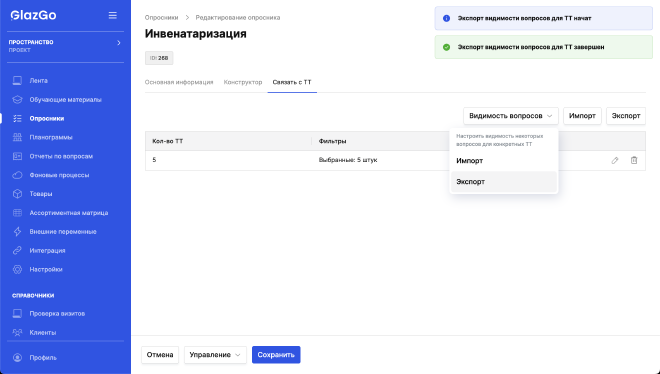This screenshot has width=660, height=374.
Task: Click the Планограммы sidebar icon
Action: pos(17,137)
